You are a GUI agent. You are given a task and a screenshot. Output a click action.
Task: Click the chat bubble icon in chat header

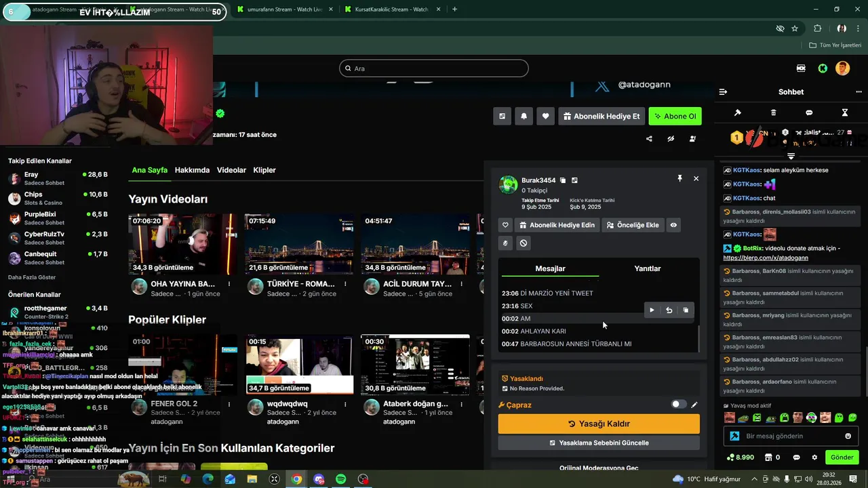tap(809, 113)
